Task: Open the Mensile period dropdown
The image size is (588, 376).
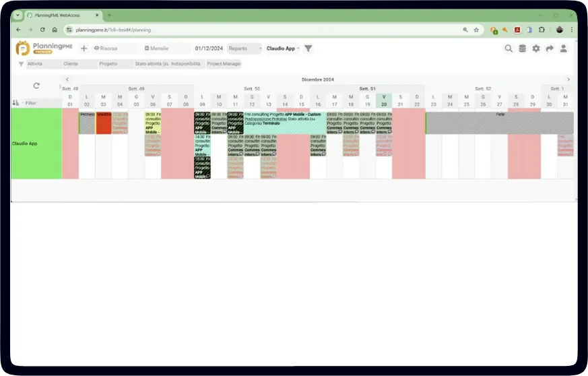Action: 167,49
